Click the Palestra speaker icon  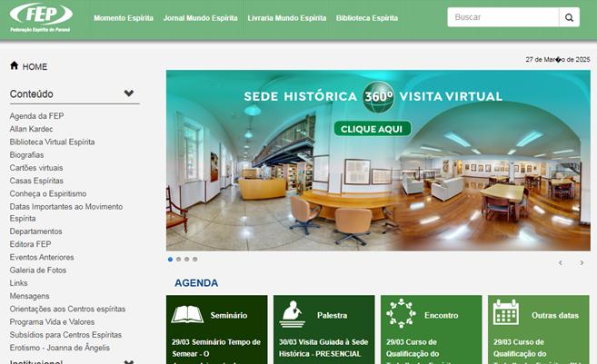point(292,314)
